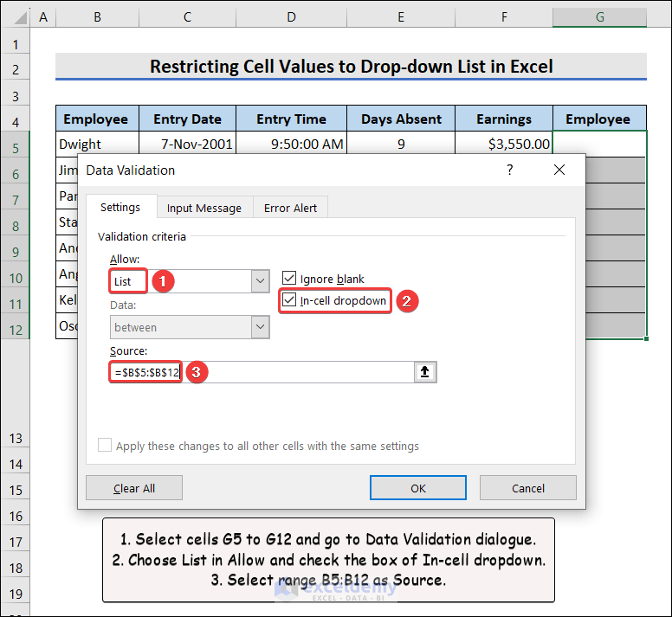
Task: Open the Input Message tab
Action: click(x=204, y=208)
